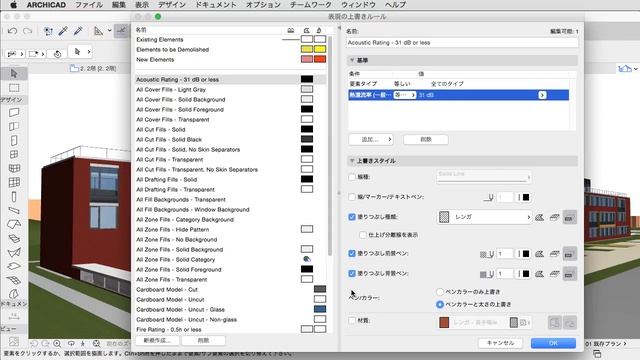Image resolution: width=640 pixels, height=360 pixels.
Task: Click foreground pen black color swatch
Action: pos(526,254)
